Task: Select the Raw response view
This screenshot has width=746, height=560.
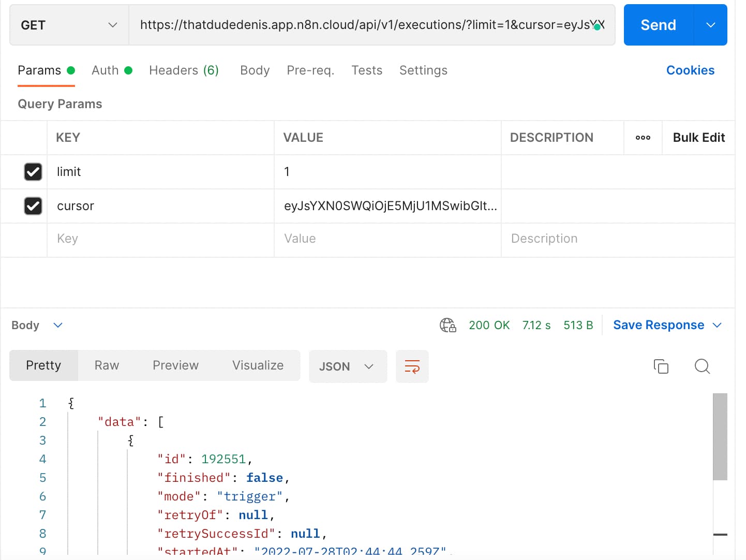Action: 107,365
